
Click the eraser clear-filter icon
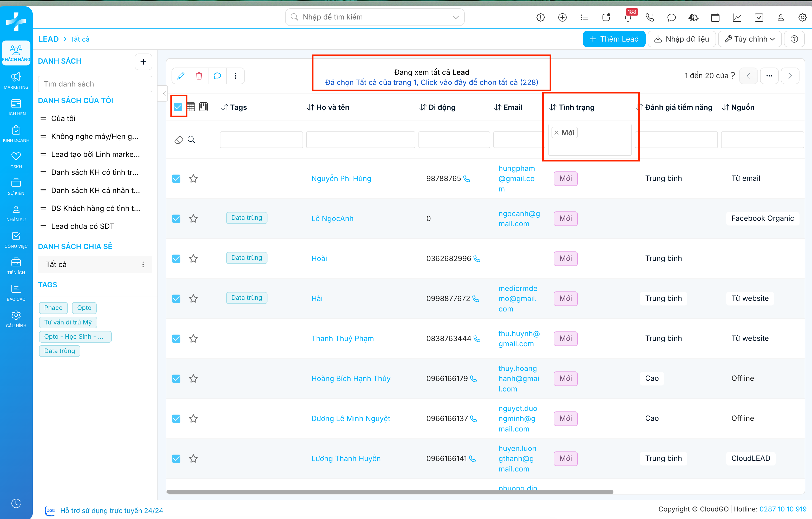point(179,140)
